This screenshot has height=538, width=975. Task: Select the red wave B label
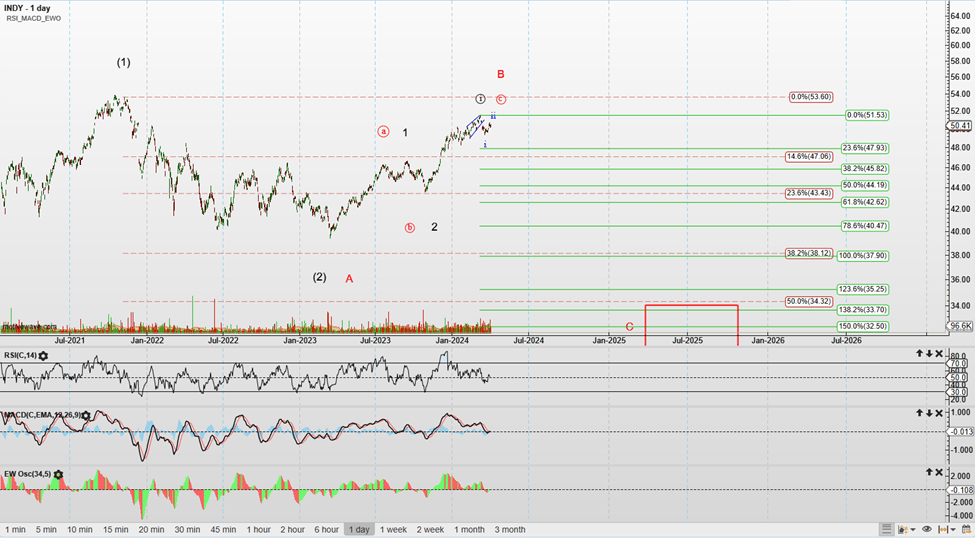pos(501,75)
